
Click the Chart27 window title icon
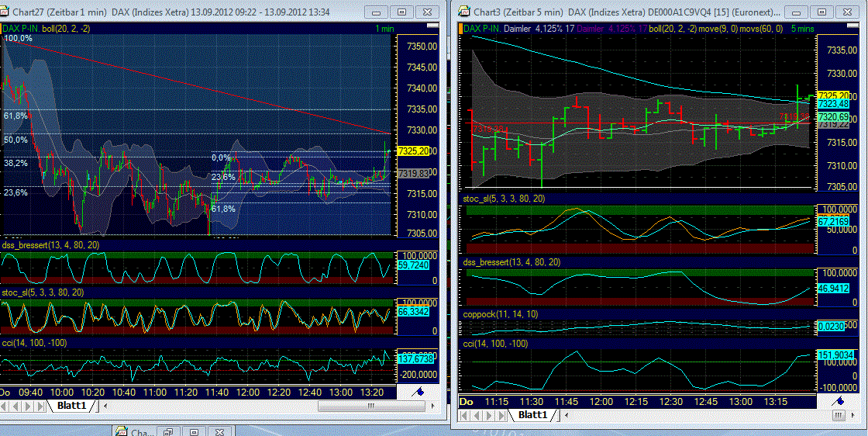point(5,12)
